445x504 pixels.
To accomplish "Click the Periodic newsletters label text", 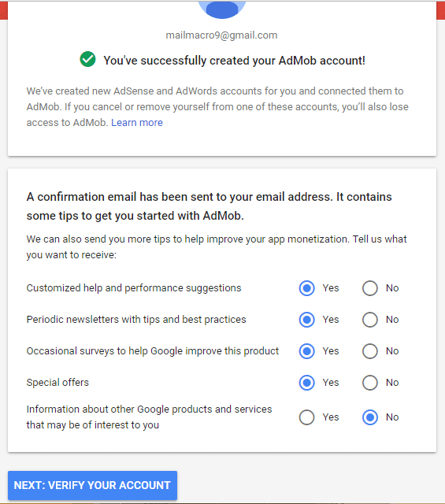I will 136,320.
